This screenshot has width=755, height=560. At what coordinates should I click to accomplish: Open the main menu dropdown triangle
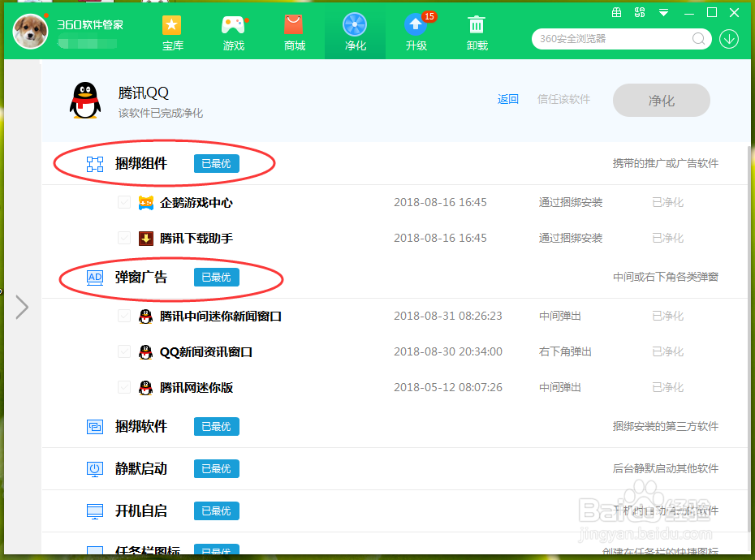[663, 13]
